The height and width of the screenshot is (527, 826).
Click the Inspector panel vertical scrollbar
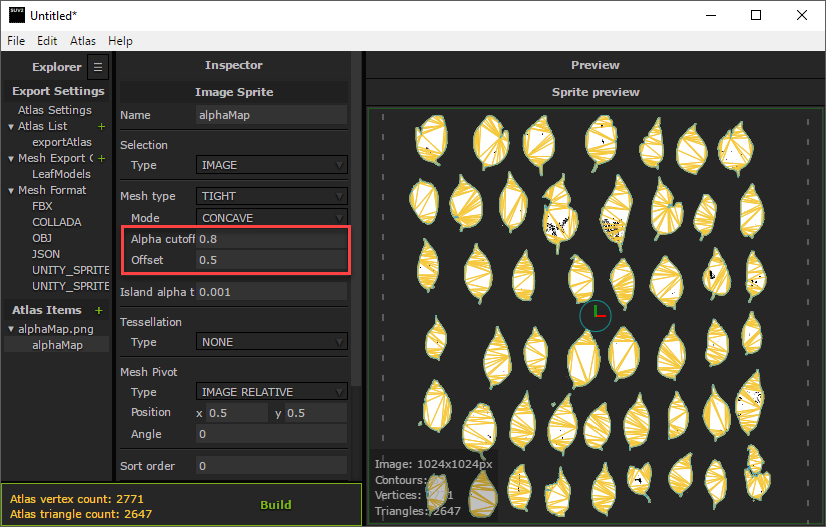[355, 250]
